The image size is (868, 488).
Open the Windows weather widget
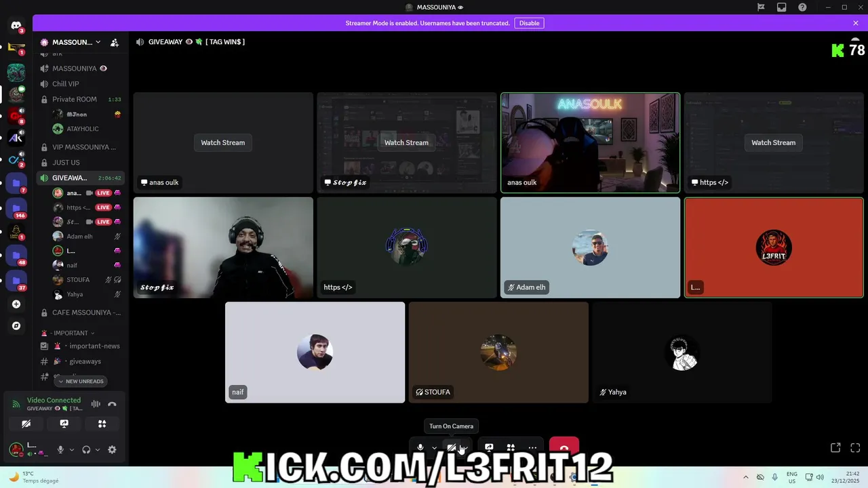pos(33,477)
